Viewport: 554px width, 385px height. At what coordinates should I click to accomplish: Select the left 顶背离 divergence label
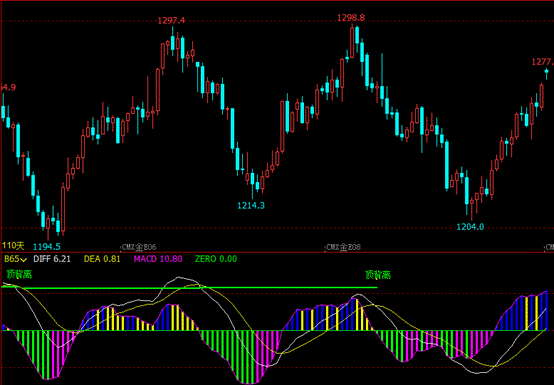(19, 274)
